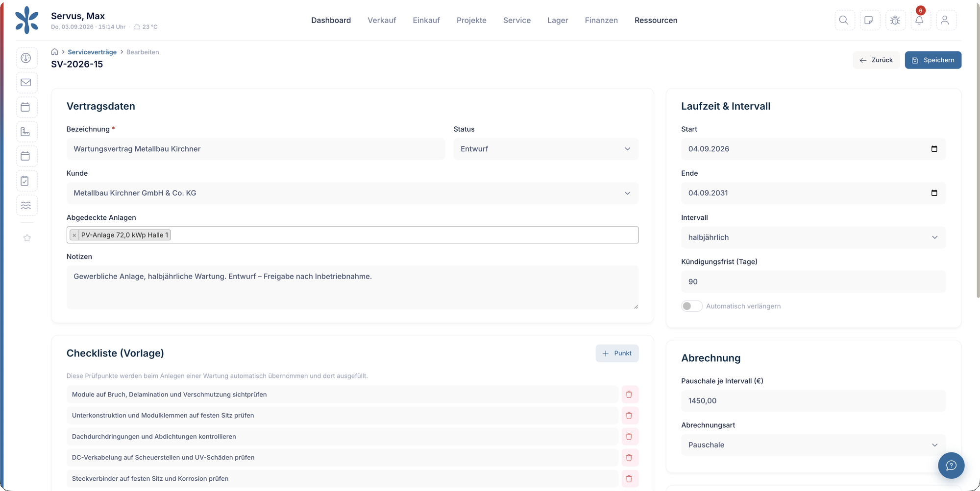The height and width of the screenshot is (491, 980).
Task: Open the Projekte menu
Action: [x=471, y=20]
